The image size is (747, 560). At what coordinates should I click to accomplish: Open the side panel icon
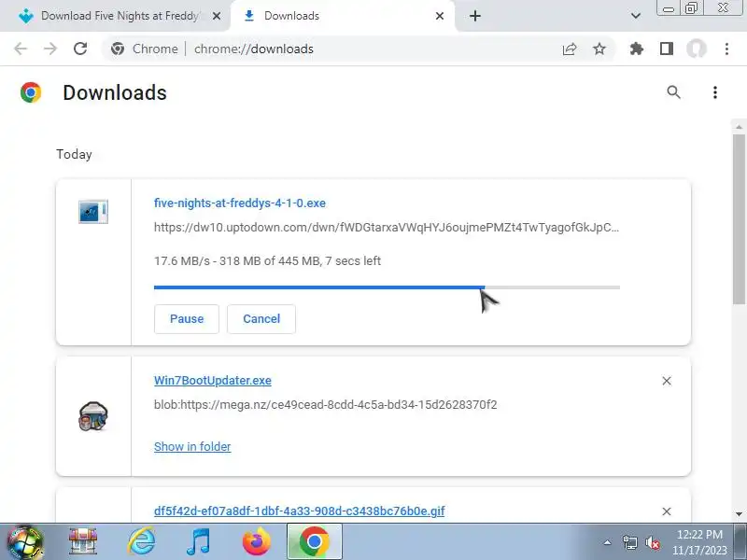click(x=667, y=49)
